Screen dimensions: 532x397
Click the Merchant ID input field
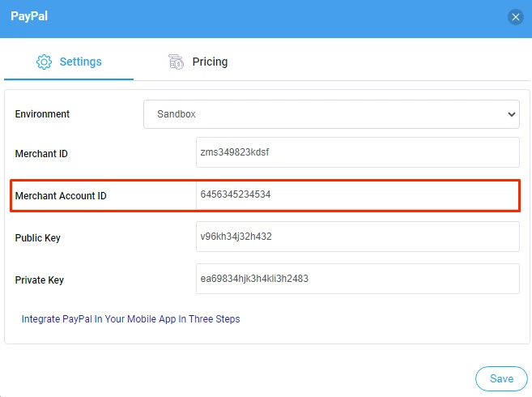(358, 152)
